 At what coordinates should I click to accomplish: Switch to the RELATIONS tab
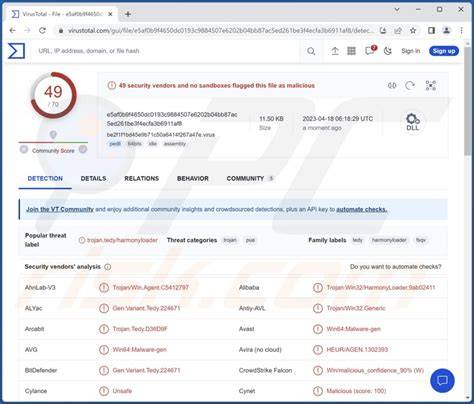pos(141,179)
